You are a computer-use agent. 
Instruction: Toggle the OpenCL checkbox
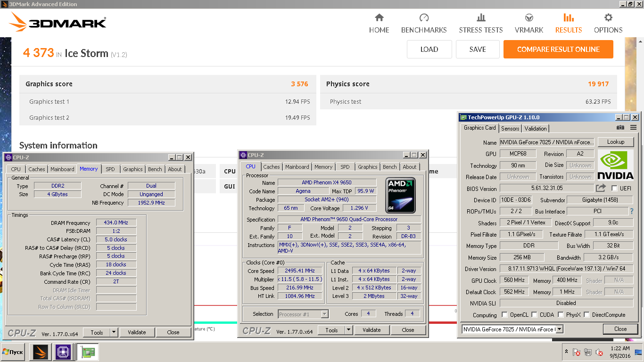[505, 314]
